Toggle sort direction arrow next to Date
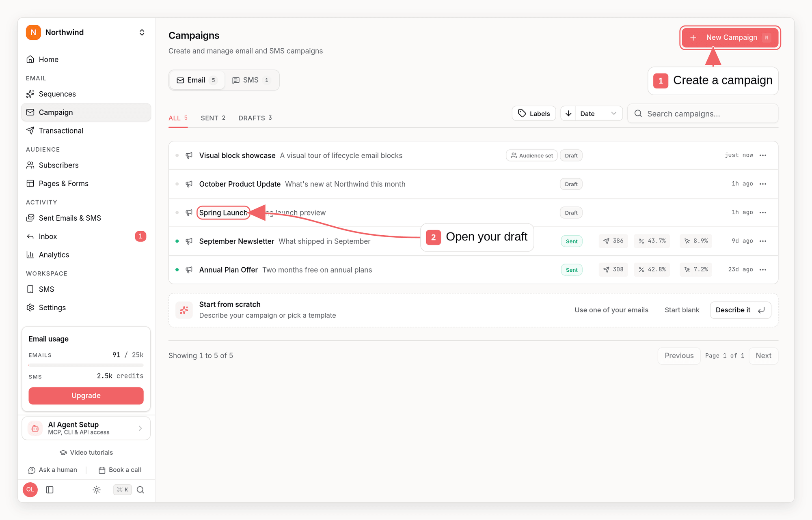The image size is (812, 520). 568,114
